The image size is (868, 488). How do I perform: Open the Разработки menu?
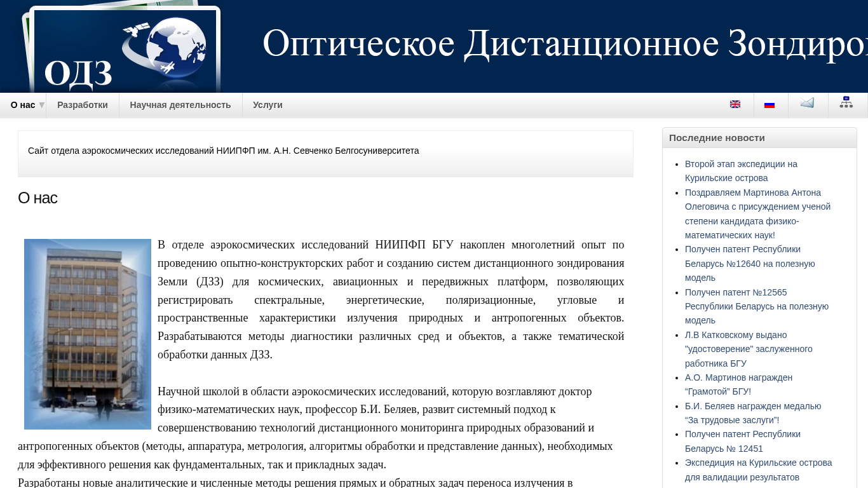click(83, 105)
